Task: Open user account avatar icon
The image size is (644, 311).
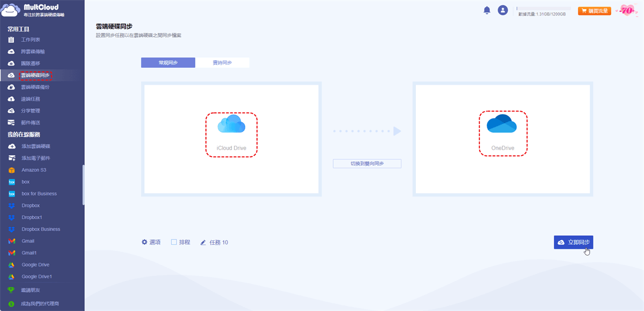Action: (x=503, y=10)
